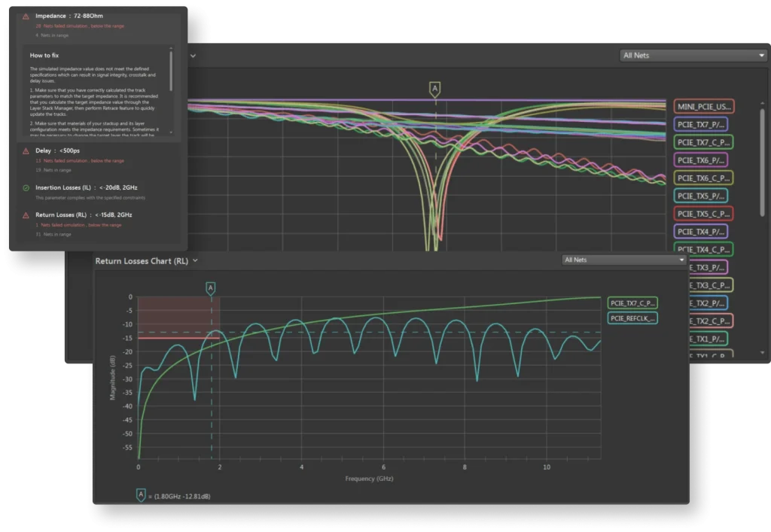Click the marker A readout icon below chart
771x532 pixels.
coord(141,494)
